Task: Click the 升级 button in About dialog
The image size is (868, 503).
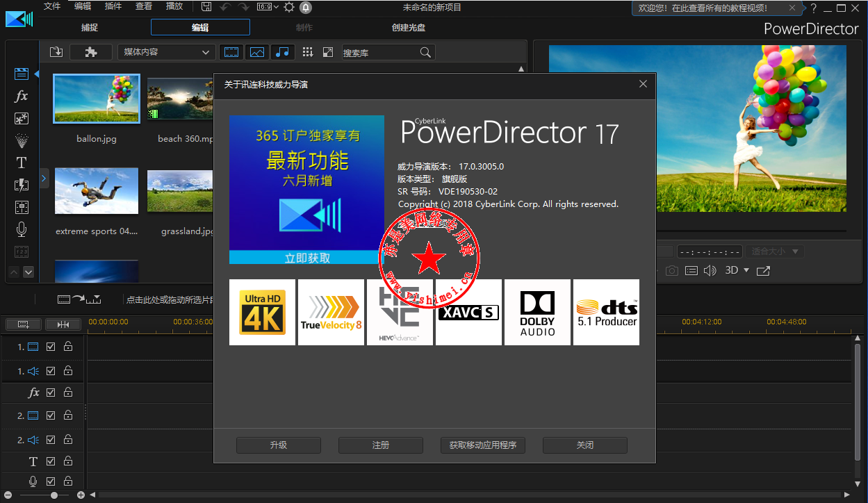Action: pos(279,445)
